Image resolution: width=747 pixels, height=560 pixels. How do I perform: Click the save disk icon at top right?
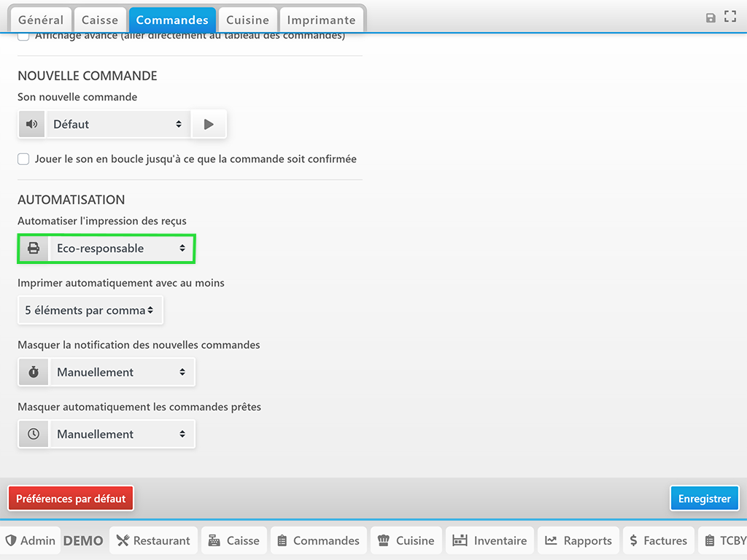point(711,17)
